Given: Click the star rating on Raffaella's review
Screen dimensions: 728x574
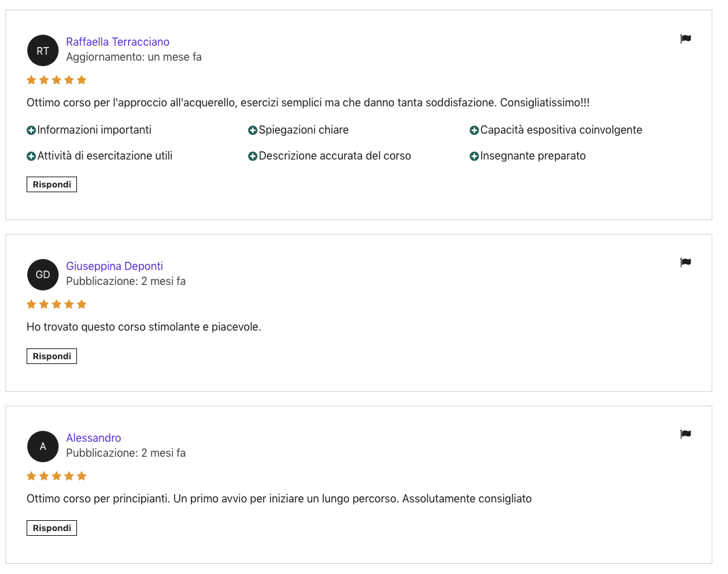Looking at the screenshot, I should click(x=57, y=80).
